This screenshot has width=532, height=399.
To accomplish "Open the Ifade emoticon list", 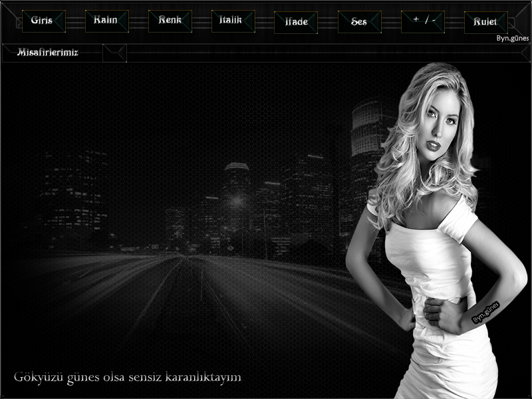I will coord(296,22).
